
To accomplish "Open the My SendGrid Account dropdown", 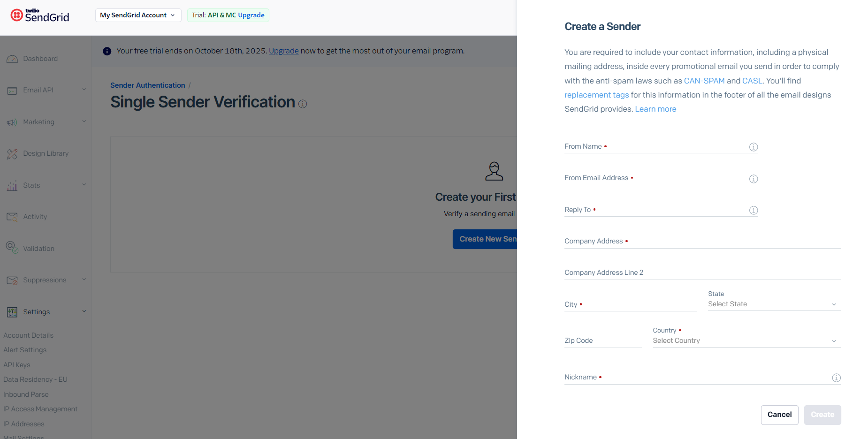I will [x=138, y=15].
